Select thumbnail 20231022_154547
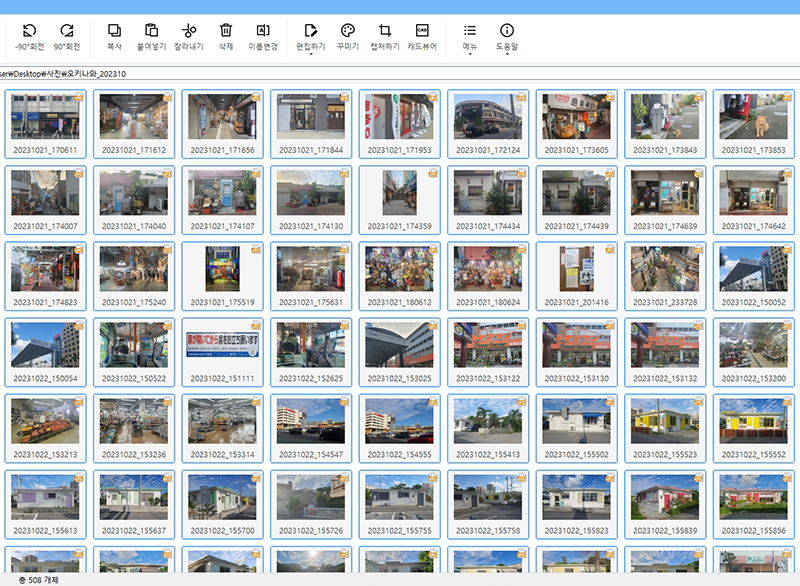 [x=311, y=428]
